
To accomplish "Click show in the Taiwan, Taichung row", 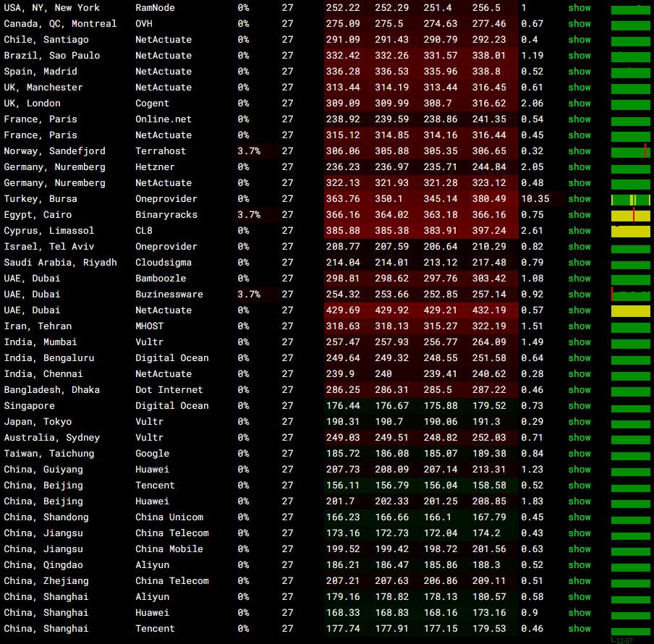I will tap(579, 454).
